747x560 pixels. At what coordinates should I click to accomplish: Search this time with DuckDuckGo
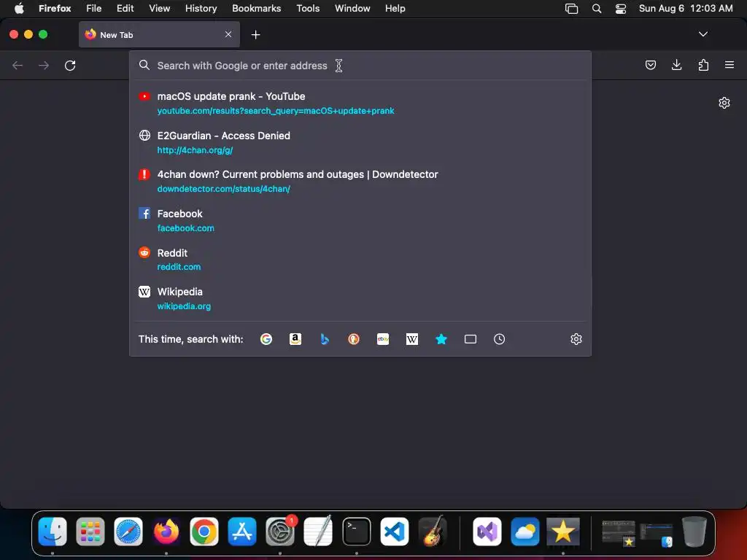(x=354, y=339)
